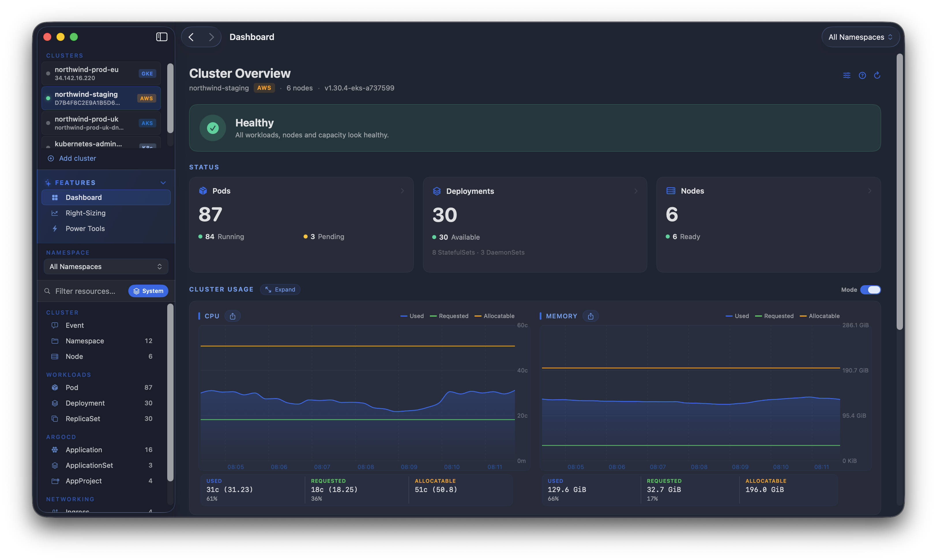Share the CPU chart
Viewport: 937px width, 560px height.
point(233,316)
